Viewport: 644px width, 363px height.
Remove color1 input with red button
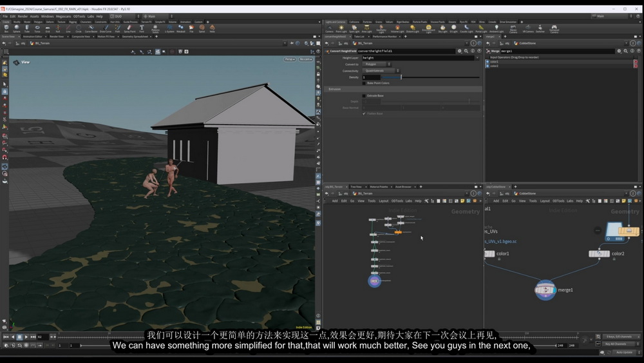point(636,62)
